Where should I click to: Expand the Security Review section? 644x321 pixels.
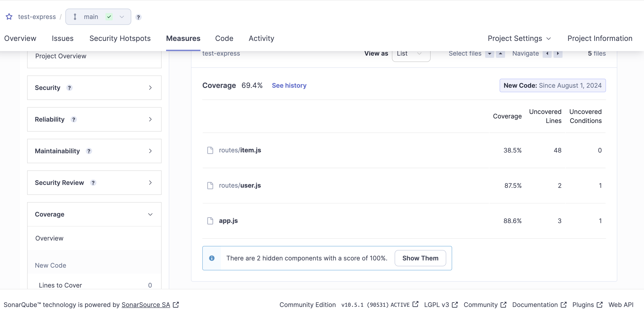pyautogui.click(x=94, y=183)
